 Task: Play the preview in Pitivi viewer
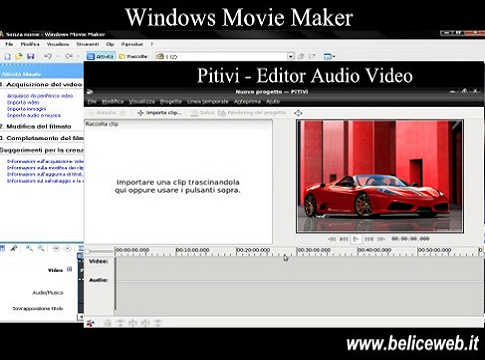coord(356,239)
